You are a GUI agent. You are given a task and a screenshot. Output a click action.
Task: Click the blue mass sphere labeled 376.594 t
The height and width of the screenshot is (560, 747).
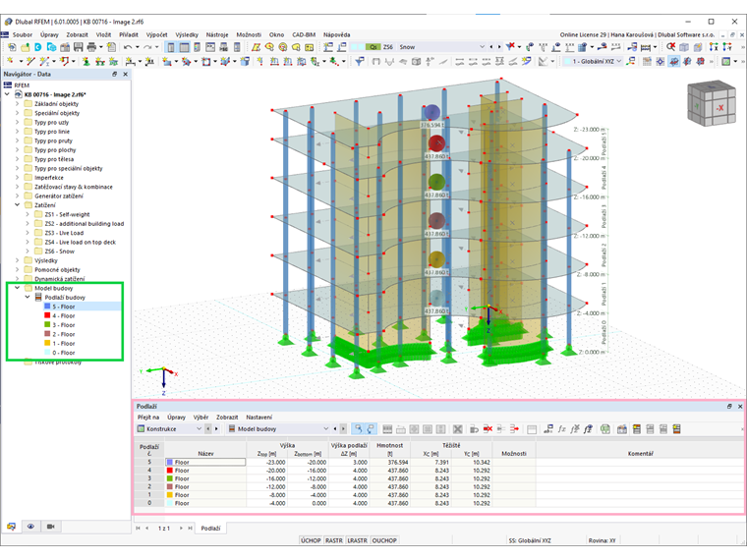tap(431, 112)
